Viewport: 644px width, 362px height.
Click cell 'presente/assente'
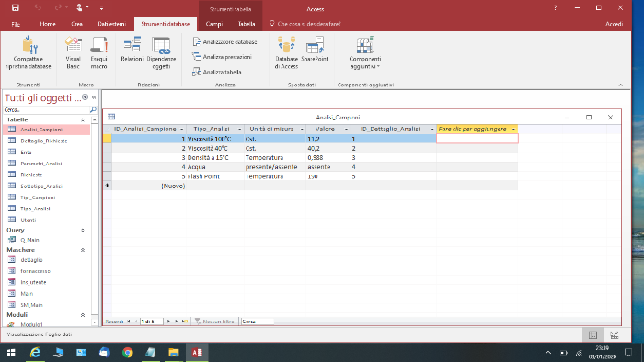(x=275, y=167)
